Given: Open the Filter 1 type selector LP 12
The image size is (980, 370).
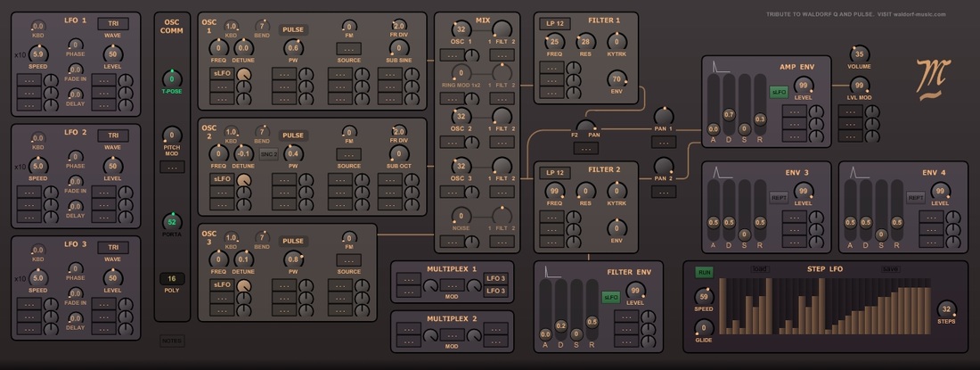Looking at the screenshot, I should [555, 22].
